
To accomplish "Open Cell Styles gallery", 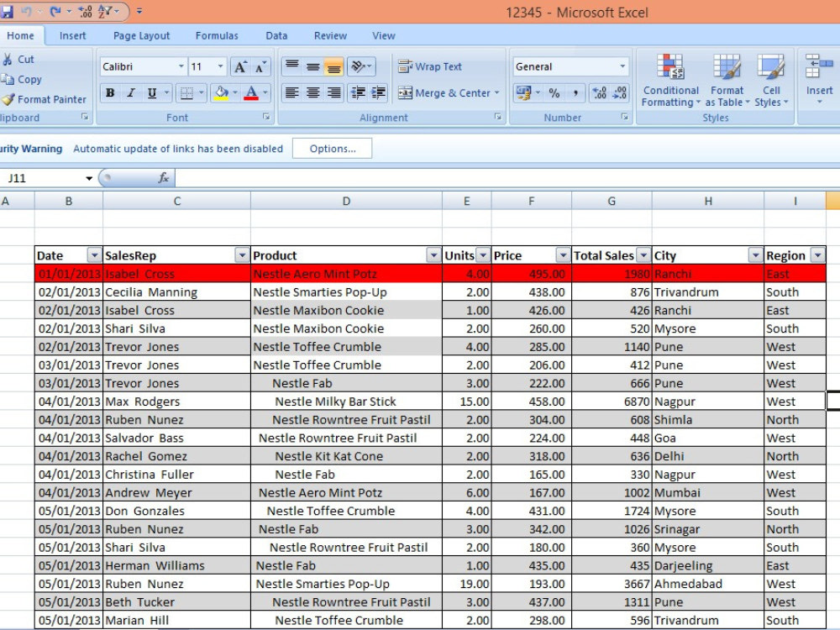I will [x=771, y=80].
